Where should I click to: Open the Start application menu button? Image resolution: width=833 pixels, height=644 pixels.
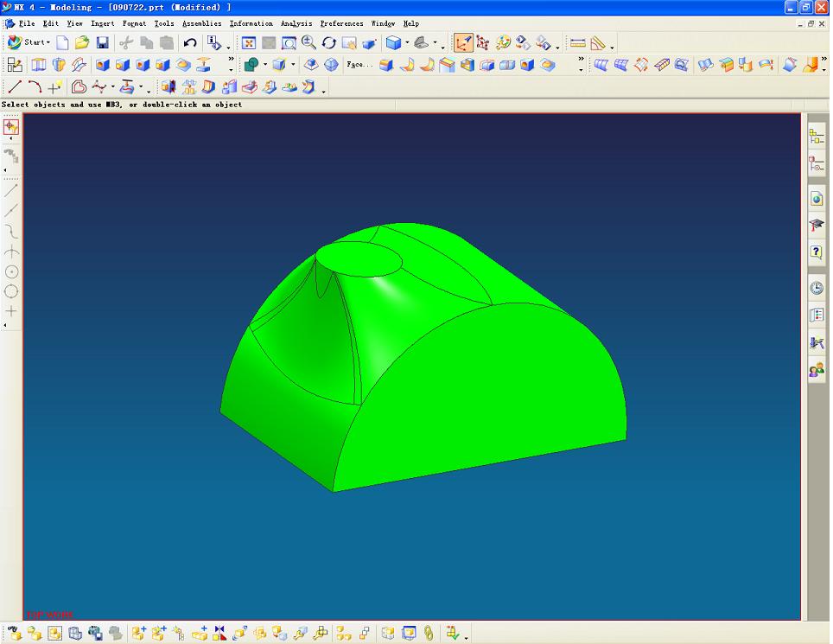click(29, 42)
